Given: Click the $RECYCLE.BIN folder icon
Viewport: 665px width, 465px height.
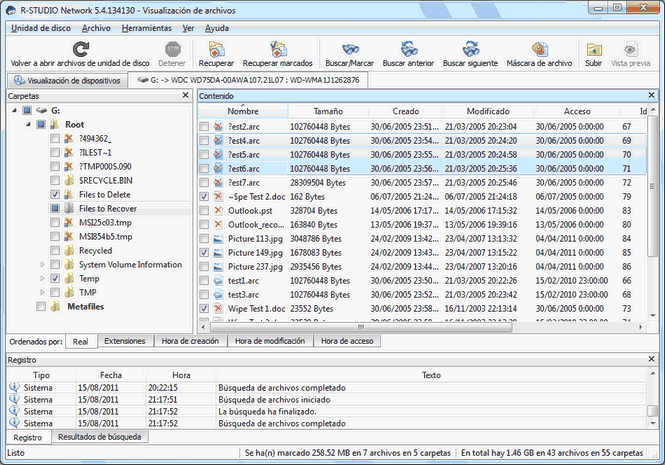Looking at the screenshot, I should tap(69, 181).
